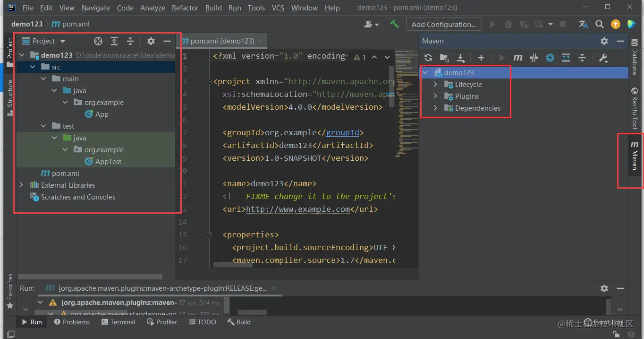Collapse all in Project panel toolbar
This screenshot has width=644, height=339.
point(130,41)
